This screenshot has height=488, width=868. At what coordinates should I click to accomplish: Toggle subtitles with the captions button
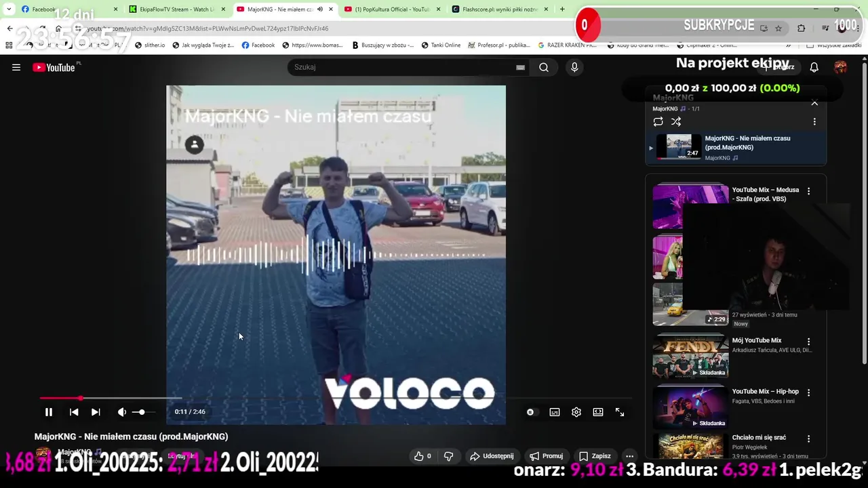(x=555, y=412)
